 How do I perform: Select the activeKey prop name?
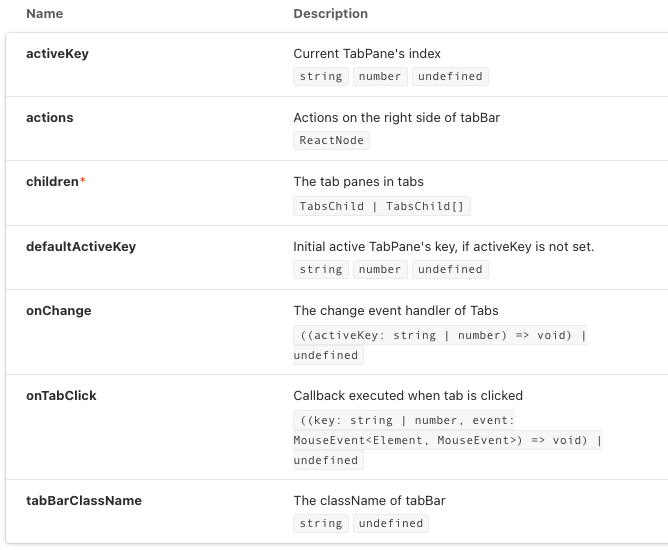coord(57,54)
